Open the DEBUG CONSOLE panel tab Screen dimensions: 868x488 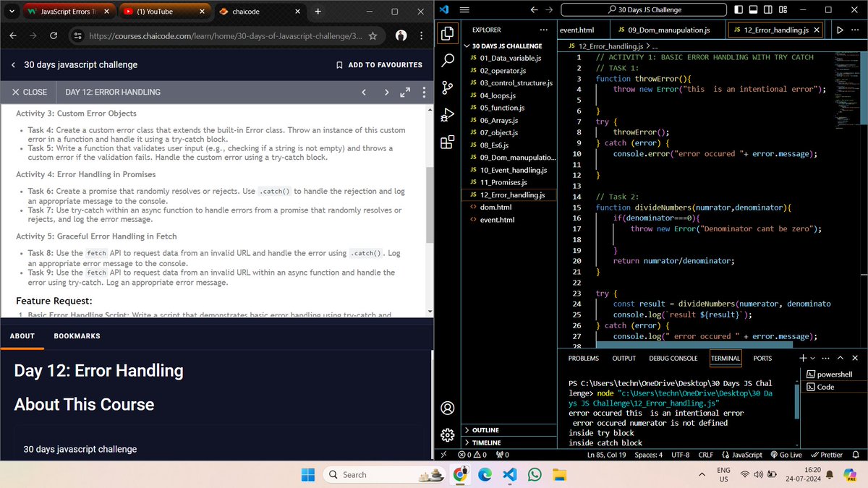pyautogui.click(x=673, y=358)
